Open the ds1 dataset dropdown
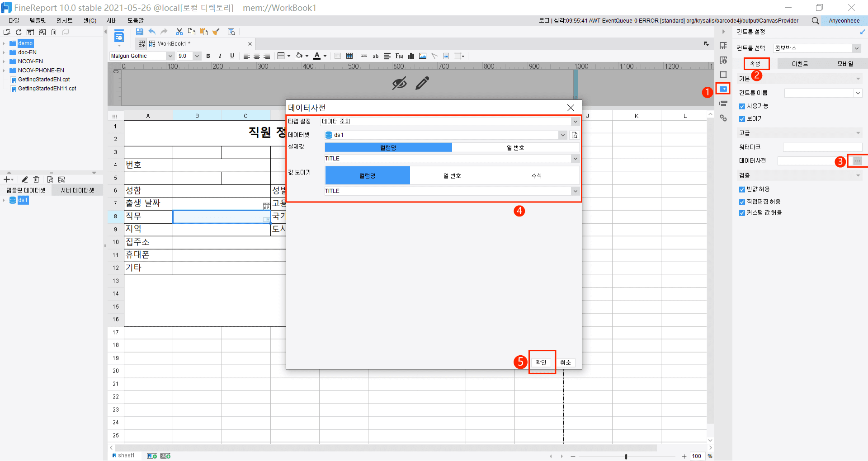Screen dimensions: 868x461 pos(562,135)
